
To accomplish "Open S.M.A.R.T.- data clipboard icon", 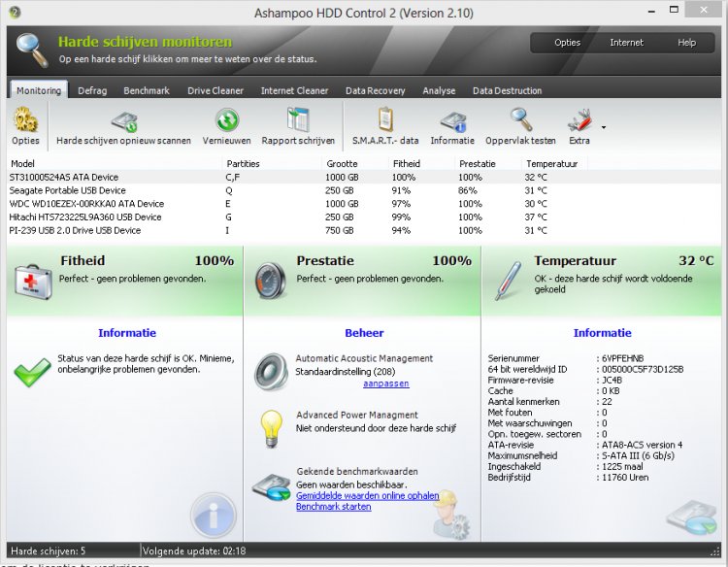I will [x=384, y=121].
